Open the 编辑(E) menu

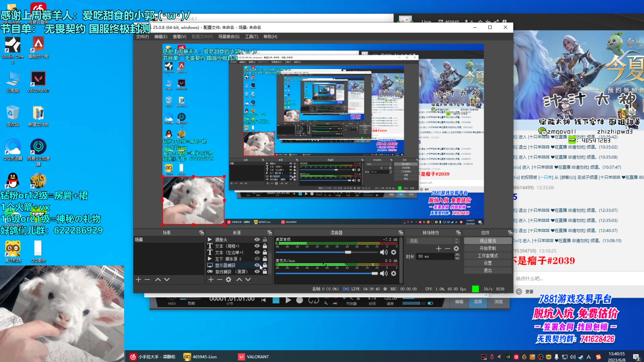161,37
